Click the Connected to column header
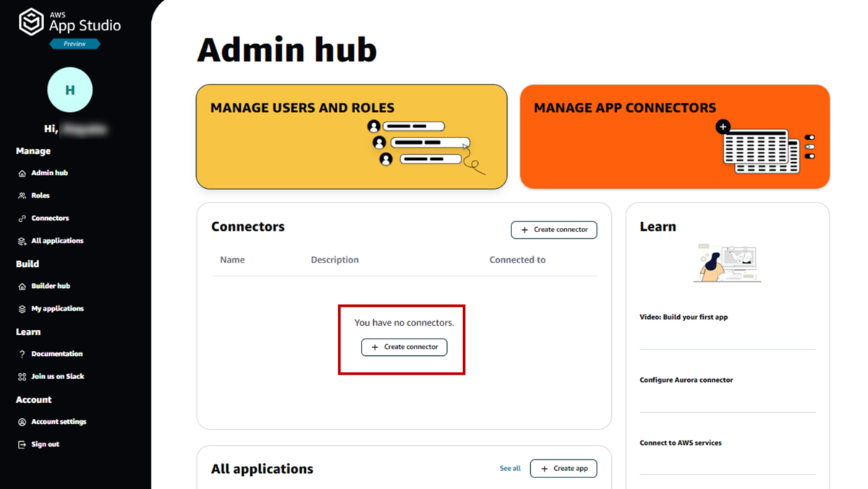Image resolution: width=868 pixels, height=489 pixels. pyautogui.click(x=517, y=260)
